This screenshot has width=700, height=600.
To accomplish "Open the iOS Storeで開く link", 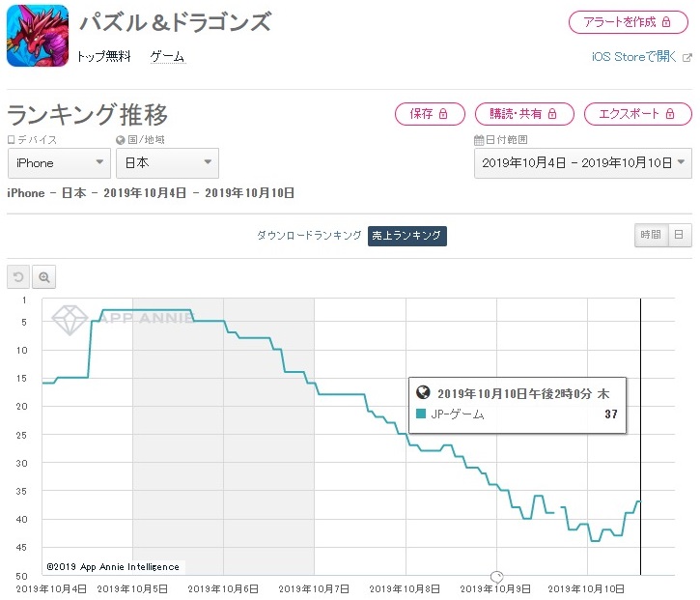I will [x=633, y=57].
